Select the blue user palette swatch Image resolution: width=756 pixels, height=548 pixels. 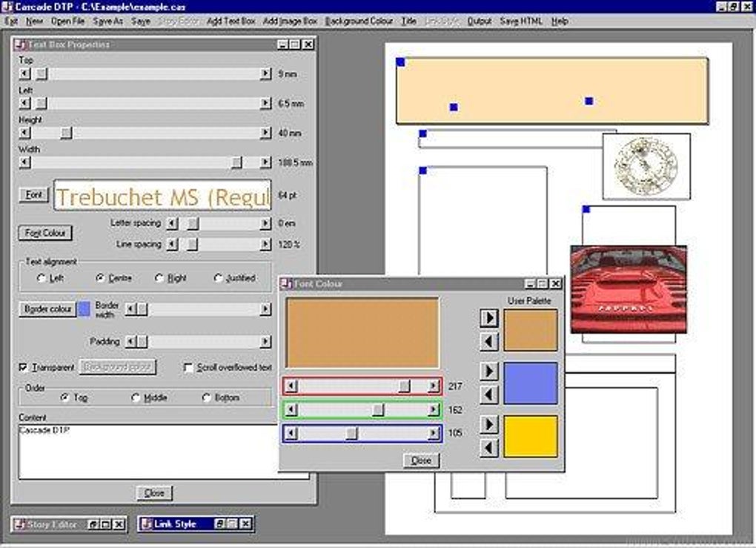coord(531,383)
